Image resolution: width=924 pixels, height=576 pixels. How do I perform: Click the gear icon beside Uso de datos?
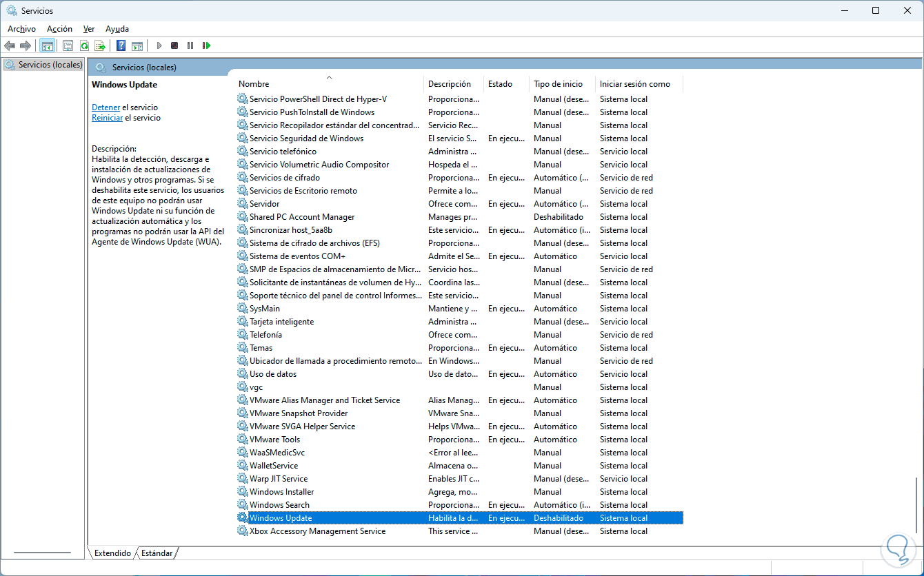pyautogui.click(x=242, y=374)
